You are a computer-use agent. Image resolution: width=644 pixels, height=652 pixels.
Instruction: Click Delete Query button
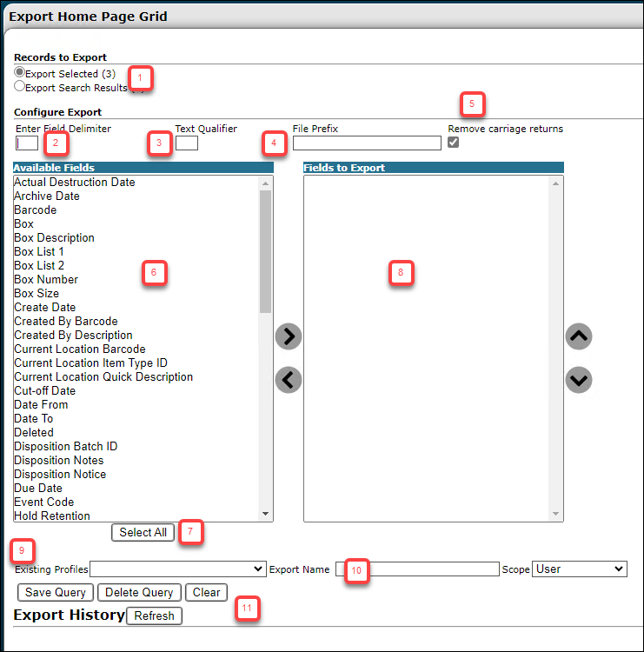[x=139, y=592]
